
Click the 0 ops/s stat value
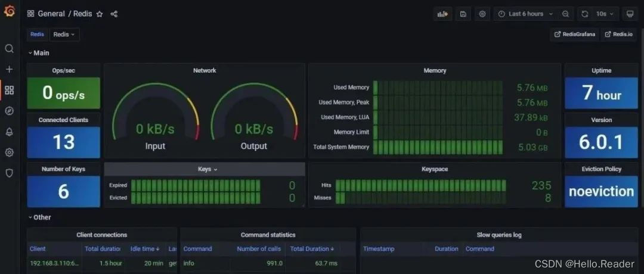point(64,93)
